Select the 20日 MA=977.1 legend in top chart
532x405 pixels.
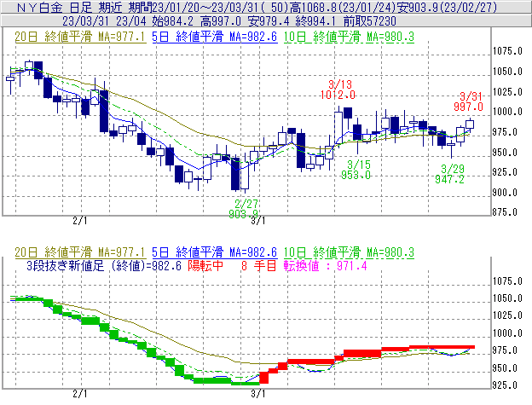(80, 37)
